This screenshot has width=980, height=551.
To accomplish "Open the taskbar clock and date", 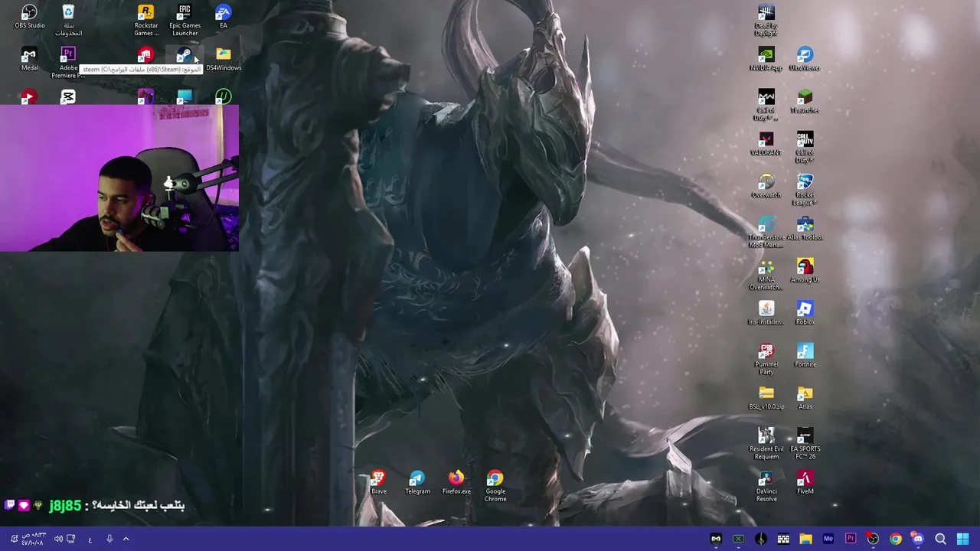I will tap(33, 539).
